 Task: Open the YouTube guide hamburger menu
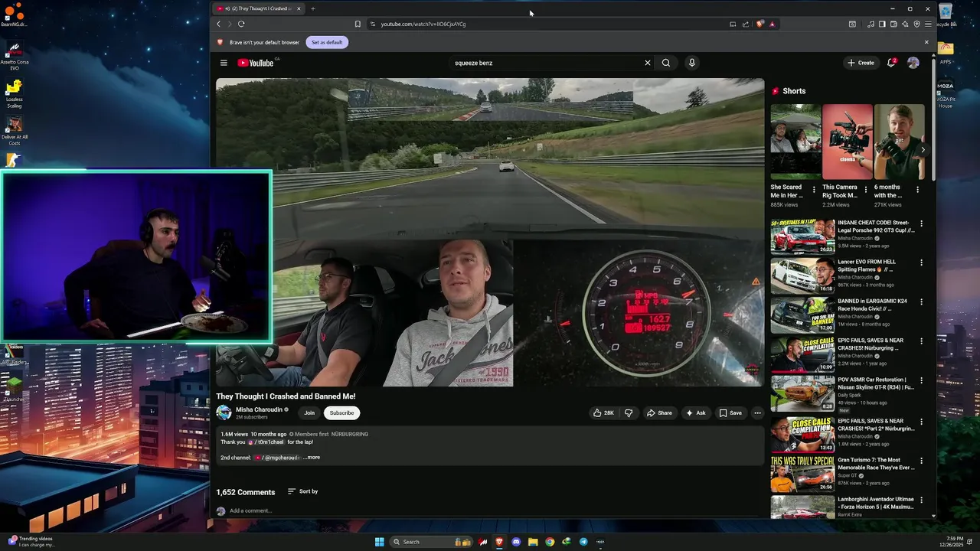[x=224, y=63]
